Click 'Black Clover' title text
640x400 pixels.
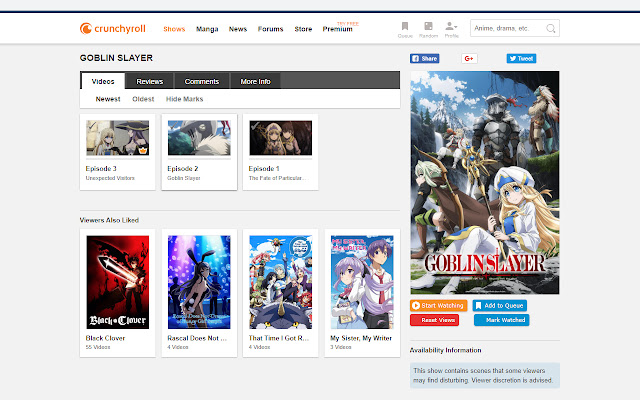click(x=105, y=338)
